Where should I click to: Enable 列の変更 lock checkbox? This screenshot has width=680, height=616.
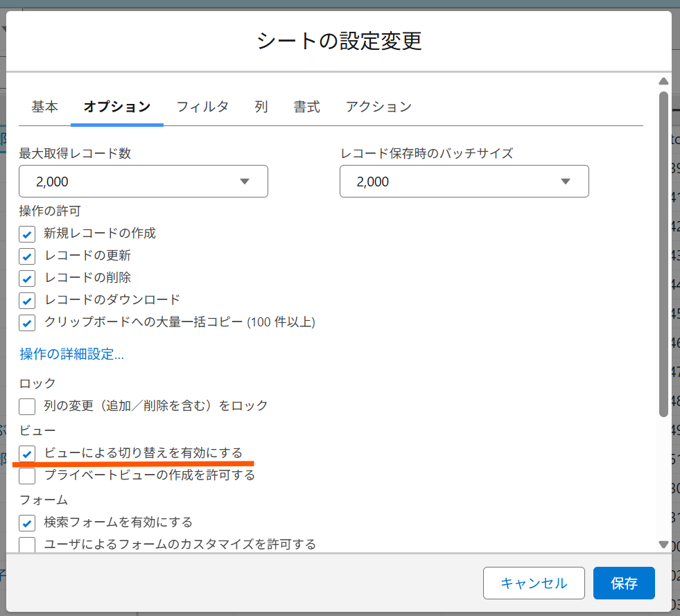coord(27,406)
